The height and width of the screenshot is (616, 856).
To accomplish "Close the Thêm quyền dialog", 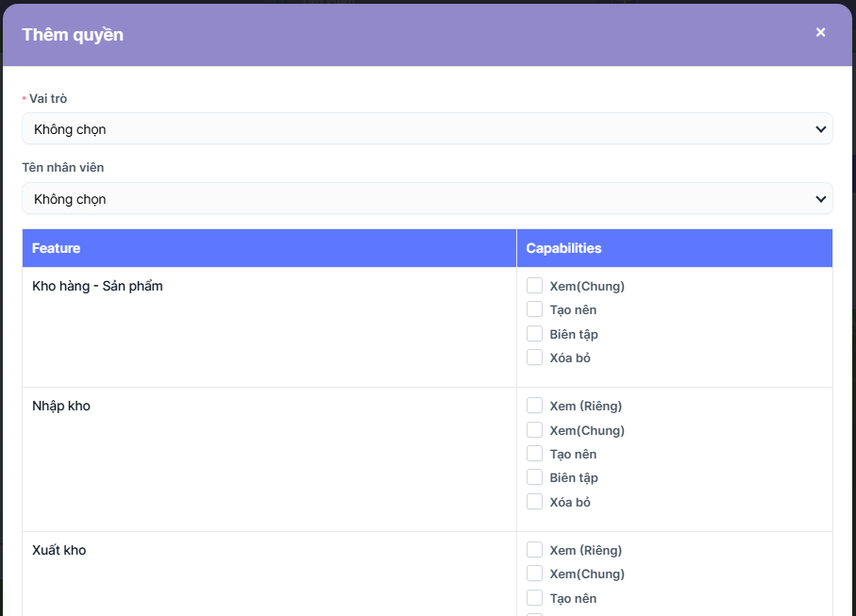I will point(820,32).
